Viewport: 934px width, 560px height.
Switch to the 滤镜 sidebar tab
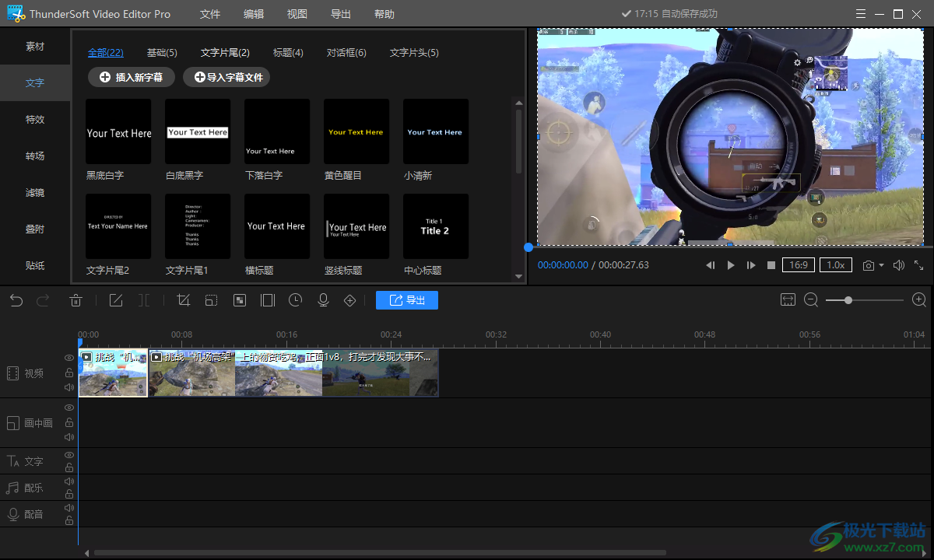coord(35,193)
